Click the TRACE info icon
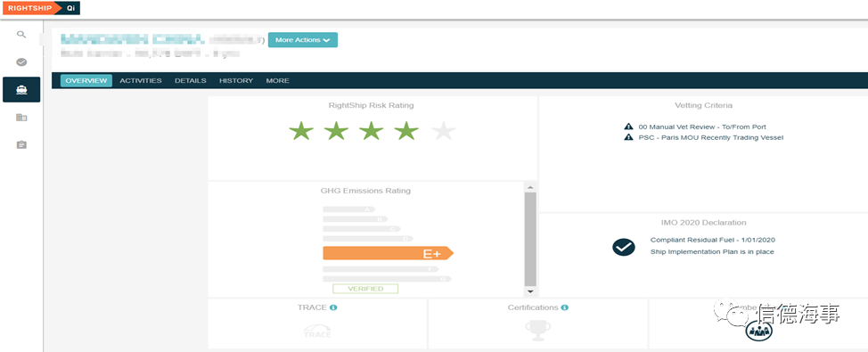This screenshot has height=352, width=868. (x=334, y=307)
